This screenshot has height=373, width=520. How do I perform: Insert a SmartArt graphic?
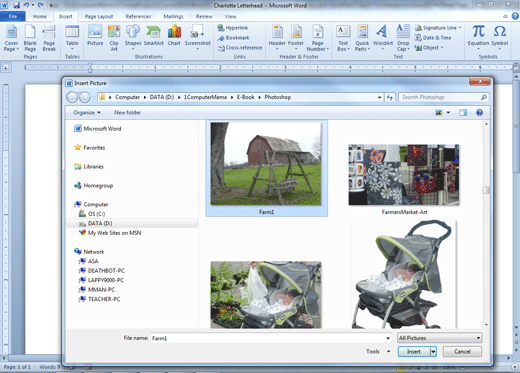click(154, 35)
